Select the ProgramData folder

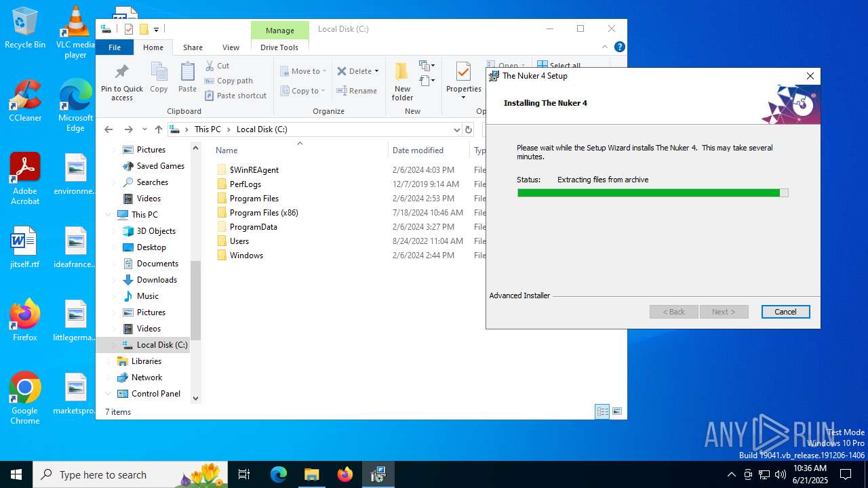253,227
